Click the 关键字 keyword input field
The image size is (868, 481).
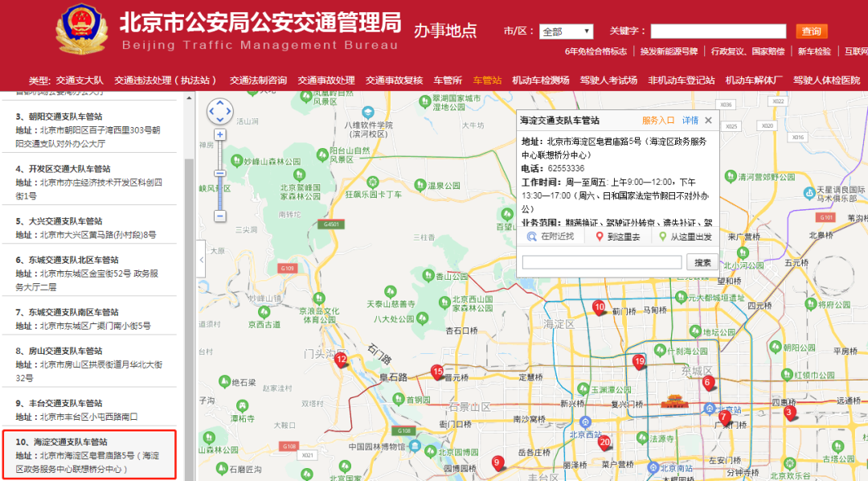point(718,31)
